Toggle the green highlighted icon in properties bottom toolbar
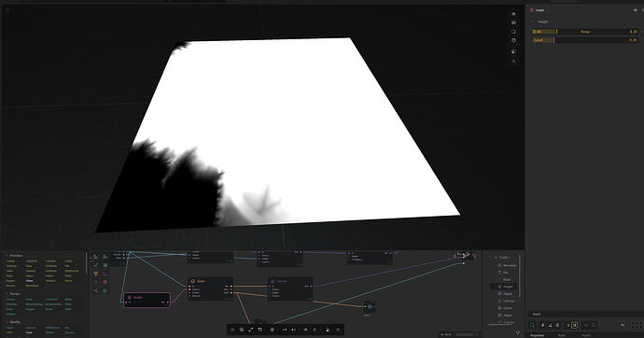644x338 pixels. point(574,325)
